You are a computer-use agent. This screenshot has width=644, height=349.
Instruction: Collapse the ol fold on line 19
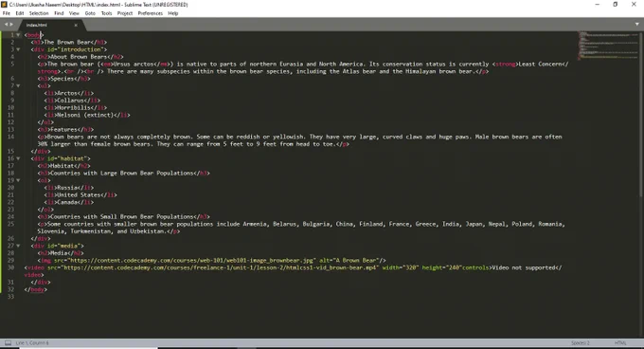click(18, 180)
